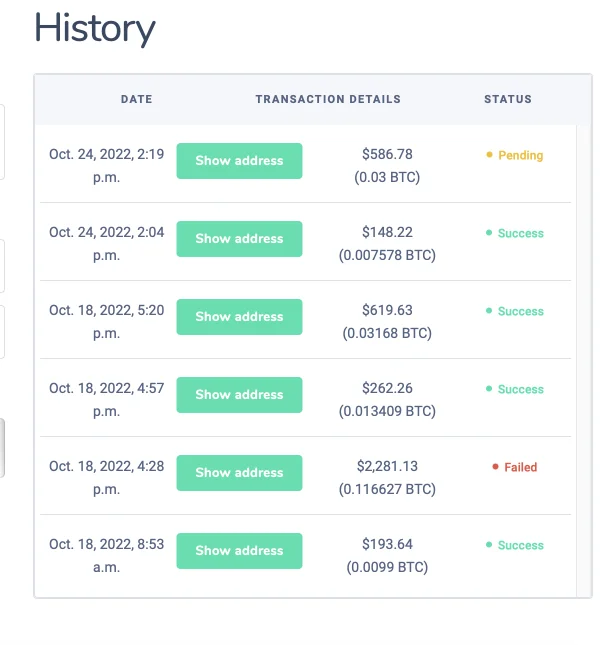
Task: Show address for Oct. 24, 2:19 p.m. transaction
Action: point(239,161)
